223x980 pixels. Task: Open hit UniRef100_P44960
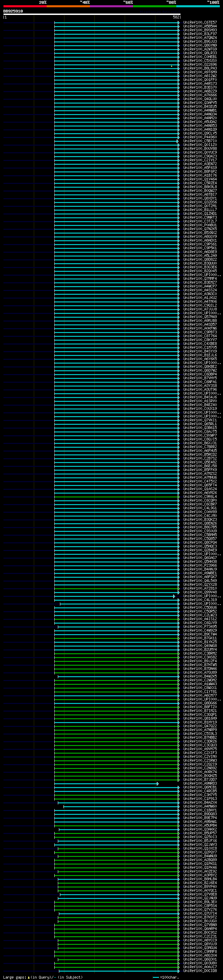200,137
